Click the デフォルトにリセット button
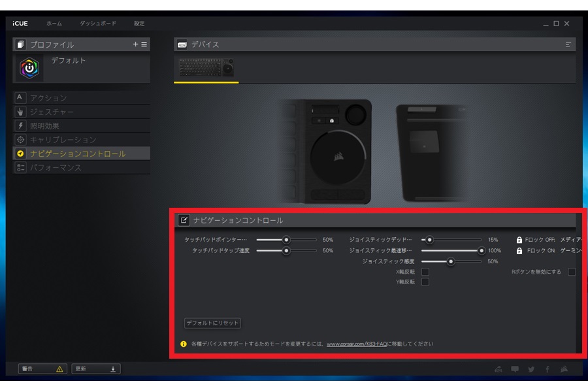588x392 pixels. coord(212,323)
